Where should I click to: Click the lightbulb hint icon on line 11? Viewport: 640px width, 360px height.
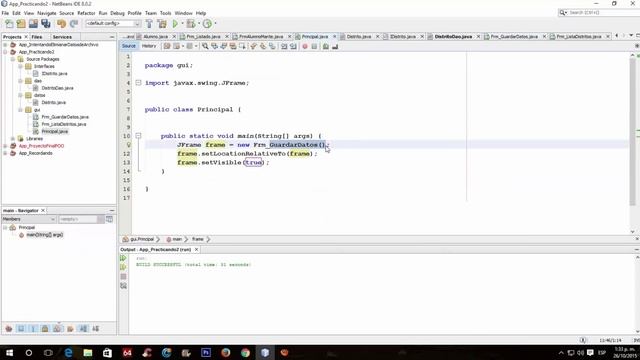pos(129,144)
